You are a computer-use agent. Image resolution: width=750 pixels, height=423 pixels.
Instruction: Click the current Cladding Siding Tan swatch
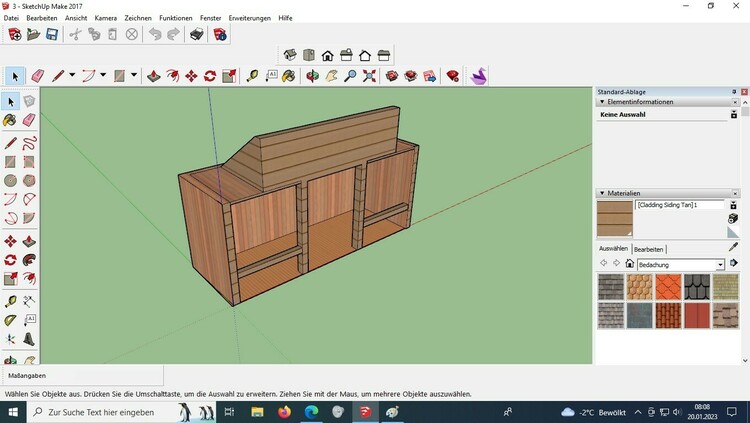(614, 218)
